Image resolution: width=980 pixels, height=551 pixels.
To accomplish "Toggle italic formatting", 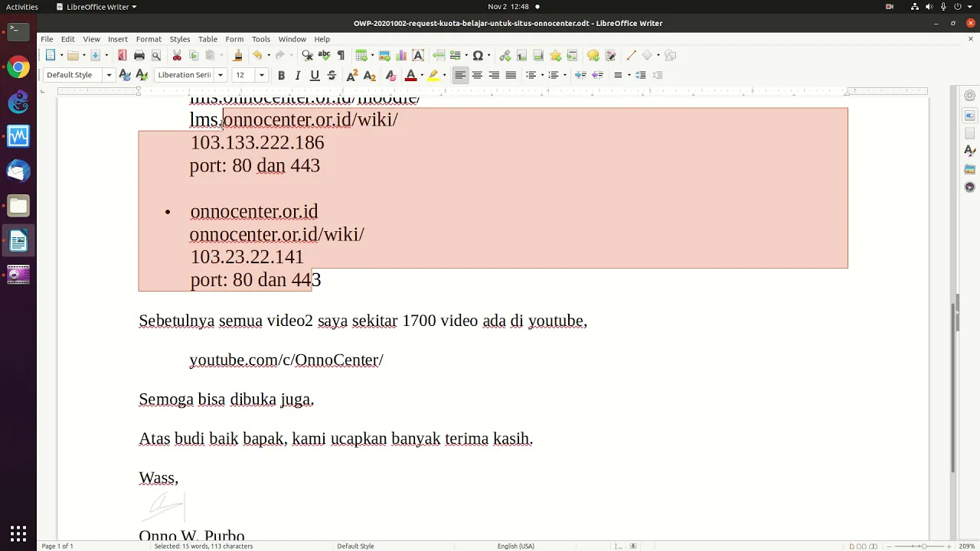I will click(298, 75).
